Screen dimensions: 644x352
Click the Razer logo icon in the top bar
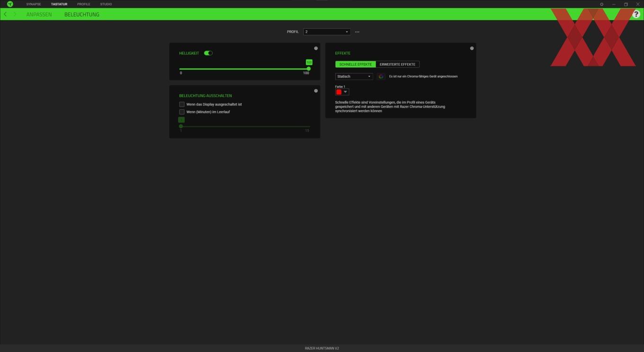pyautogui.click(x=10, y=4)
